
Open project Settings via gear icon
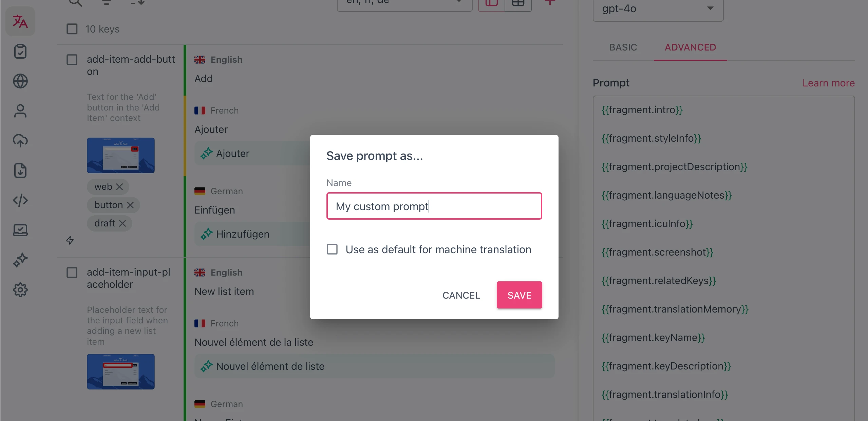(20, 290)
